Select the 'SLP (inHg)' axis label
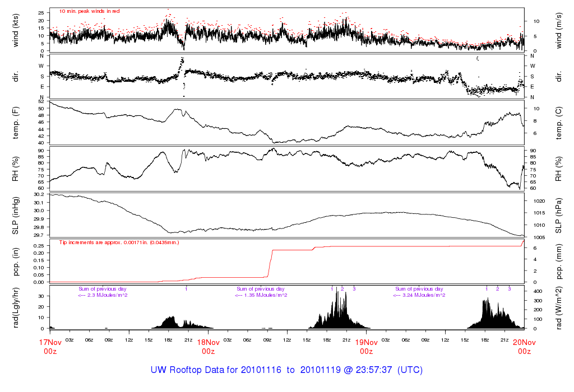Screen dimensions: 574x392 click(x=15, y=216)
